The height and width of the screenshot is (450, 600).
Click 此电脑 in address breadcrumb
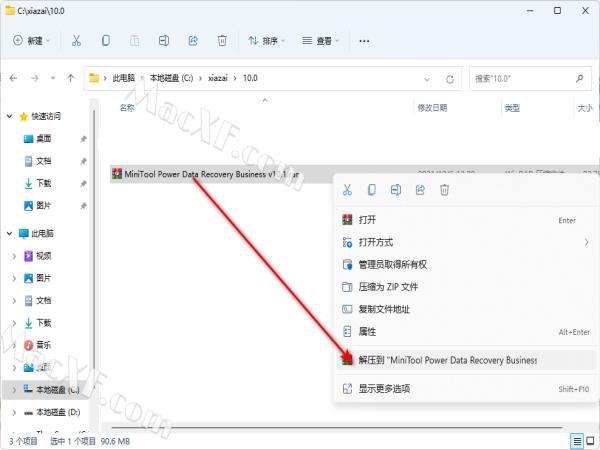click(x=124, y=78)
